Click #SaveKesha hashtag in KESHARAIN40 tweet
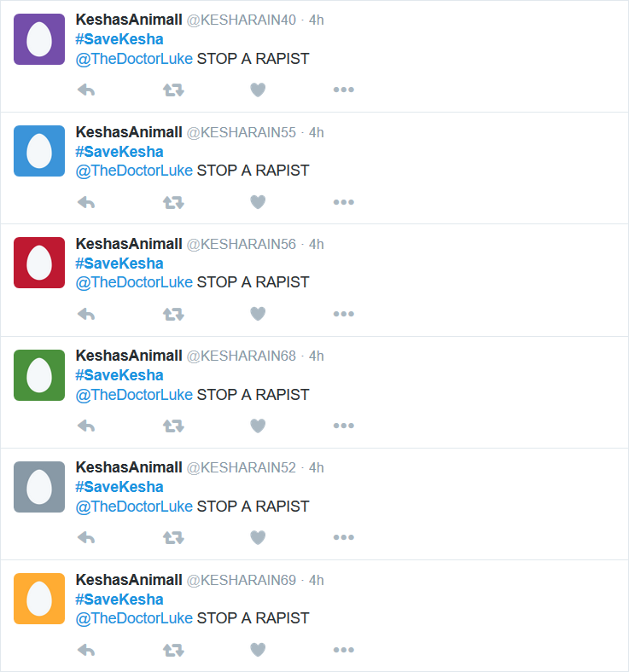Viewport: 629px width, 672px height. click(x=119, y=39)
